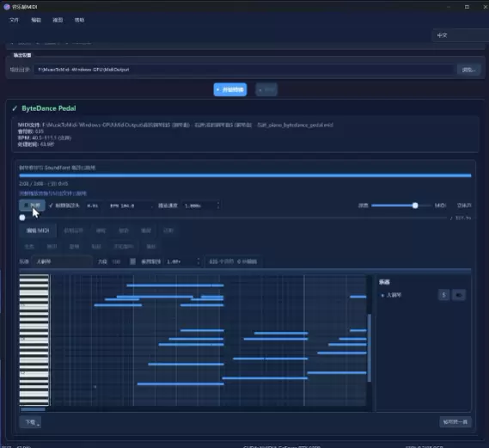Click the blue start conversion button
The height and width of the screenshot is (448, 489).
click(230, 89)
